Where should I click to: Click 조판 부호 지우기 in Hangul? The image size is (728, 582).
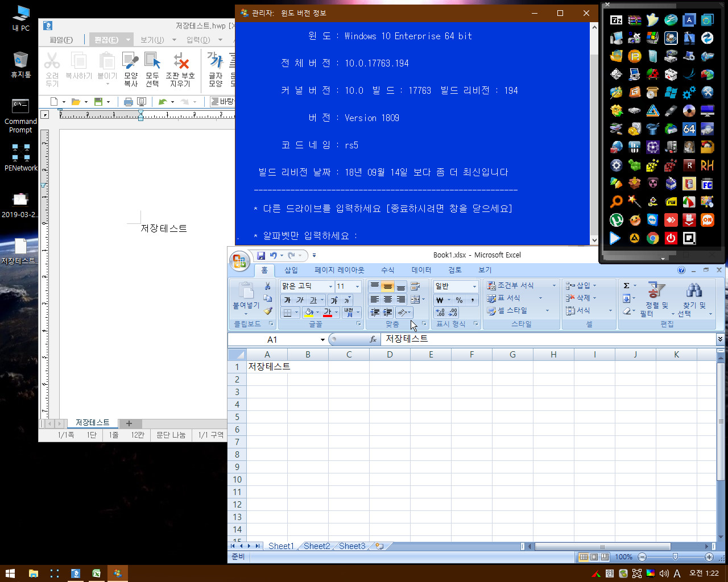[x=180, y=69]
